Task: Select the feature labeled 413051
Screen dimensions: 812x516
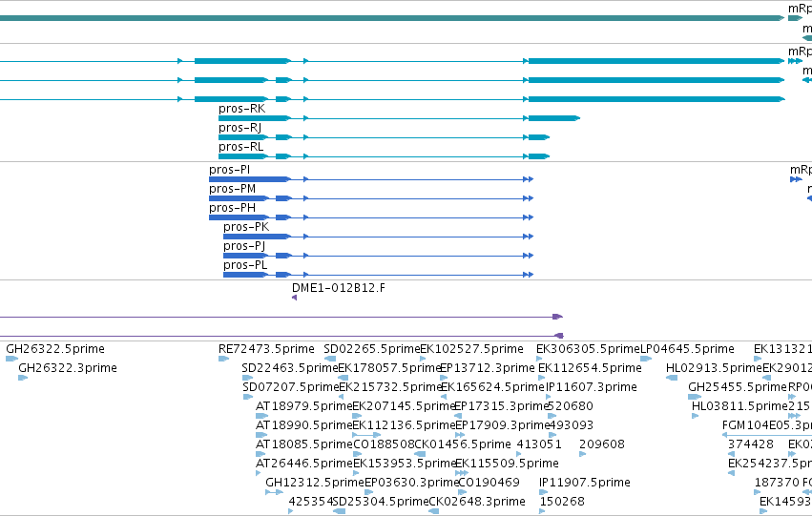Action: click(x=539, y=444)
